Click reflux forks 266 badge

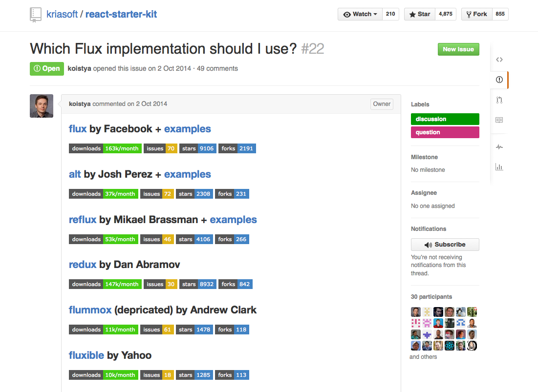pos(232,239)
